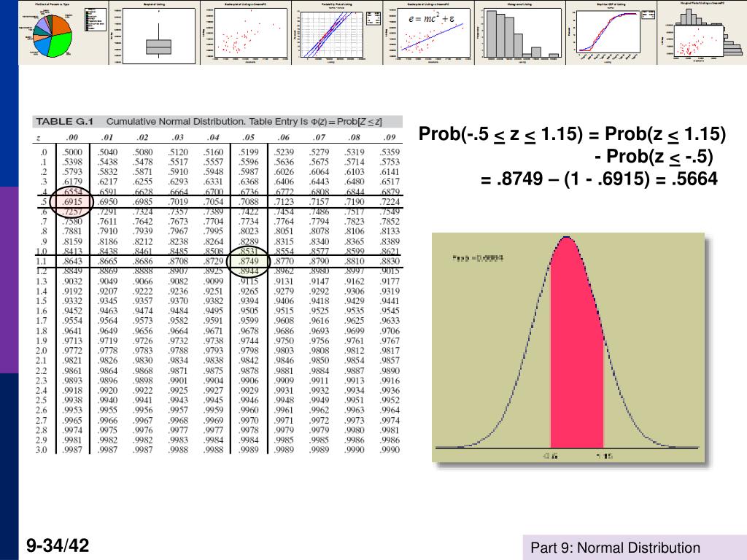747x560 pixels.
Task: Select the .5000 entry in the table
Action: click(73, 151)
